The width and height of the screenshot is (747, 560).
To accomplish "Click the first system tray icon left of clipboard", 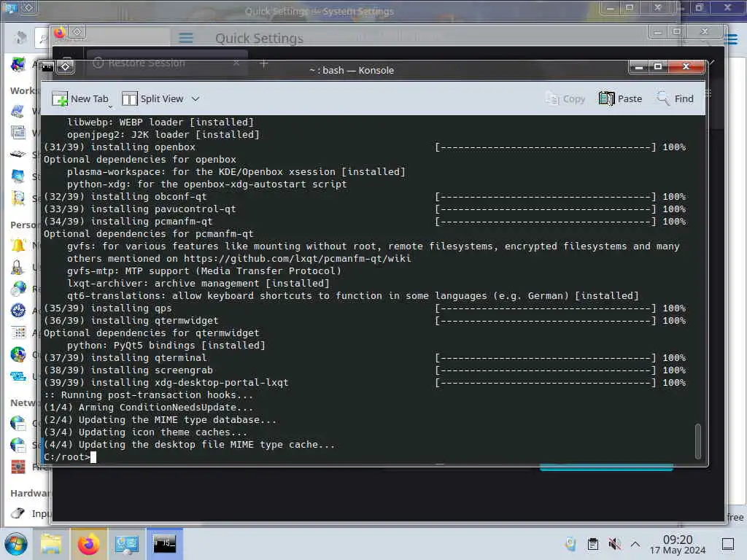I will [570, 544].
